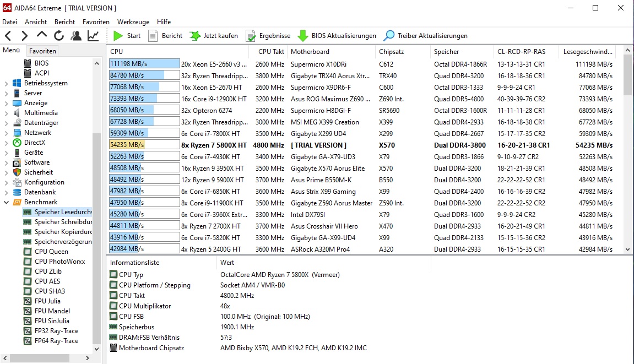Click the Speicher Schreibdurchsatz memory icon

[x=28, y=221]
